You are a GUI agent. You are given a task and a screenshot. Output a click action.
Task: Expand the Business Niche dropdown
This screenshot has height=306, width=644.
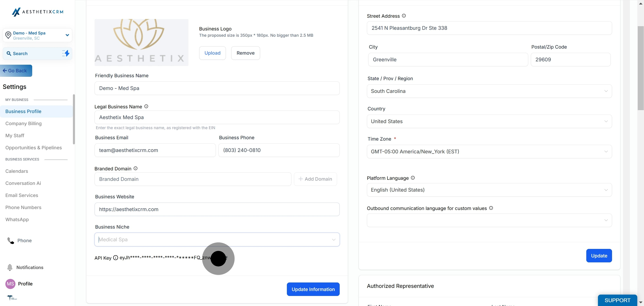[217, 240]
